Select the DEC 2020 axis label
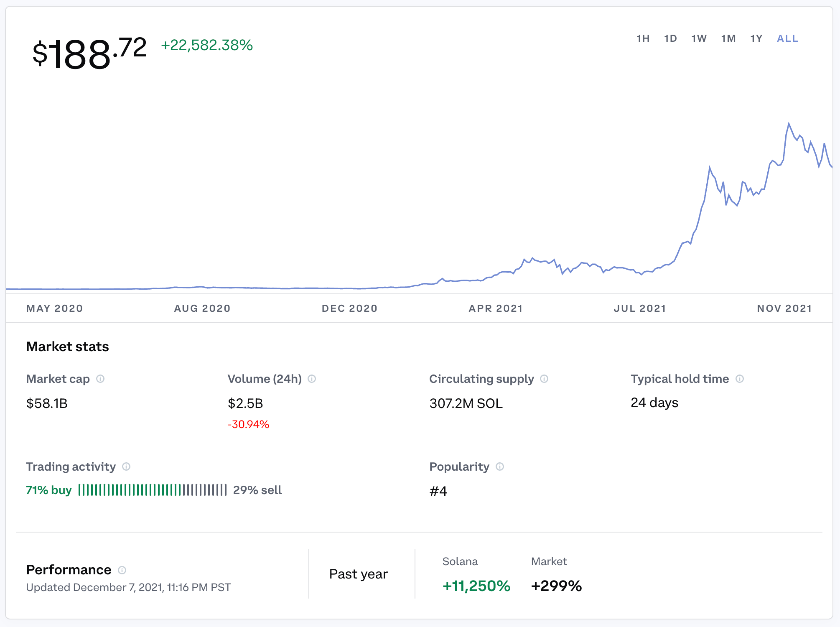The width and height of the screenshot is (840, 627). click(350, 308)
